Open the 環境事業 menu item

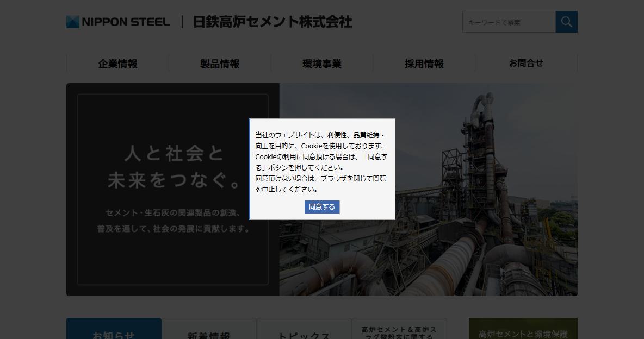[322, 64]
